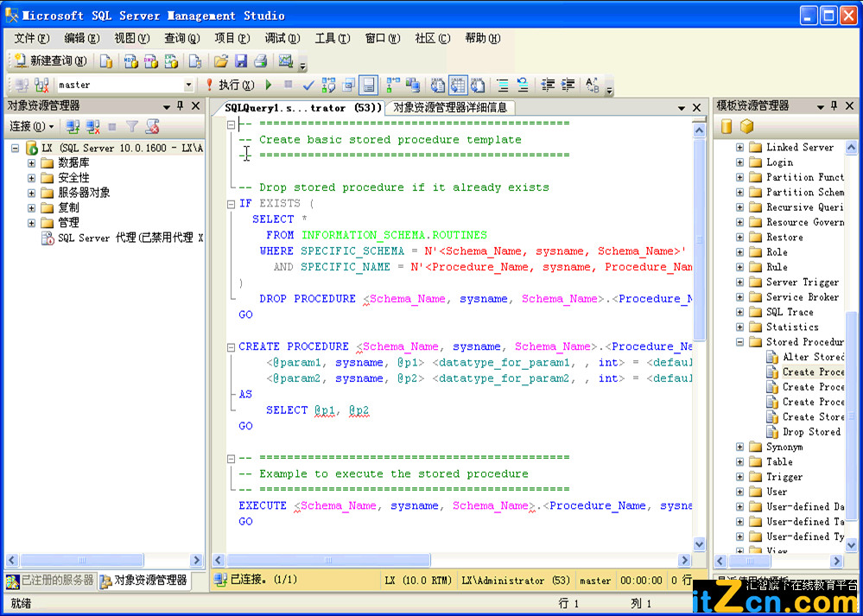This screenshot has height=616, width=863.
Task: Click the Cancel Executing Query stop square
Action: click(x=288, y=85)
